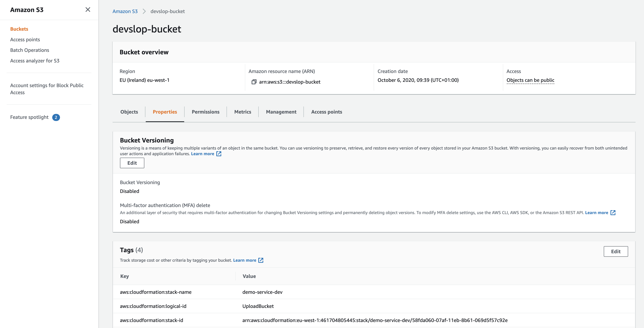Copy the bucket ARN with copy icon

click(254, 82)
